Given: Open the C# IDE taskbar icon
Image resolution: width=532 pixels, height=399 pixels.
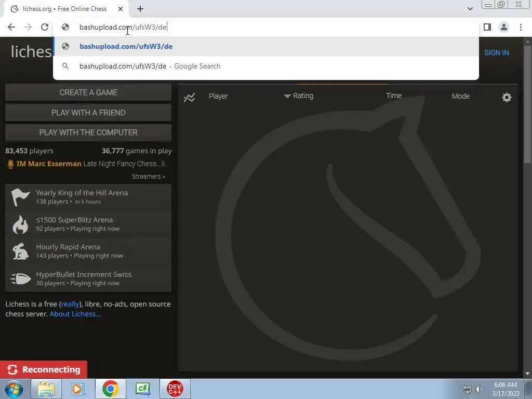Looking at the screenshot, I should 142,389.
